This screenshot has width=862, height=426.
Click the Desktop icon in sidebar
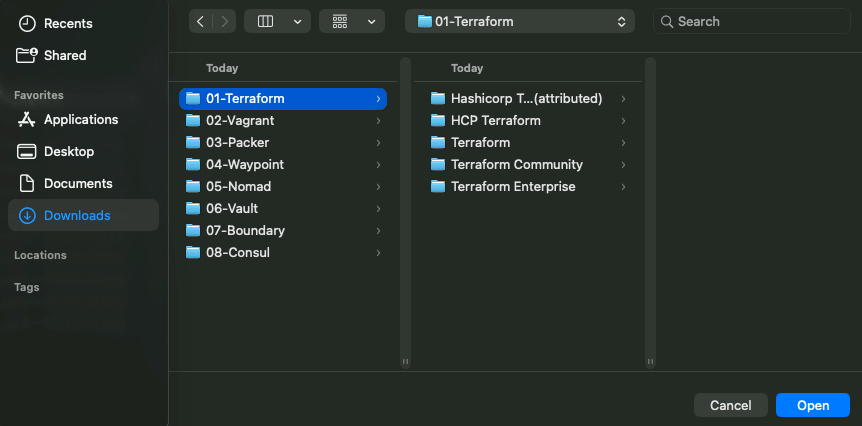[x=27, y=151]
